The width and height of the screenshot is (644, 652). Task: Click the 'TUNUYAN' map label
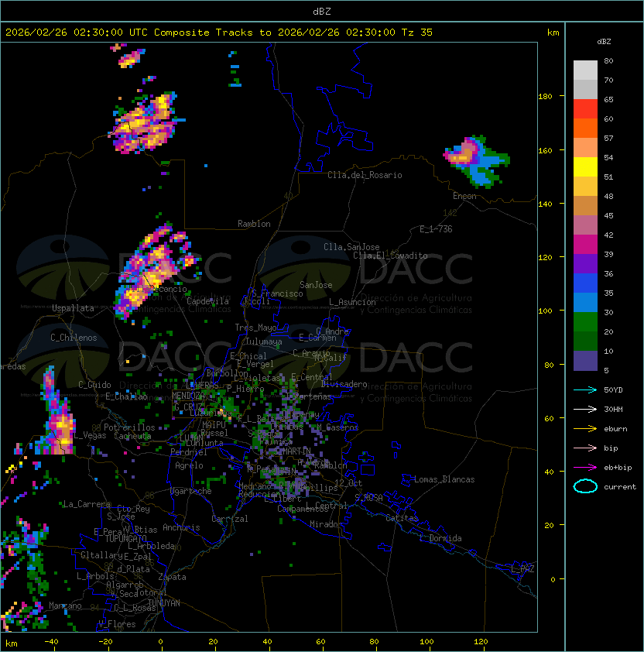coord(164,603)
